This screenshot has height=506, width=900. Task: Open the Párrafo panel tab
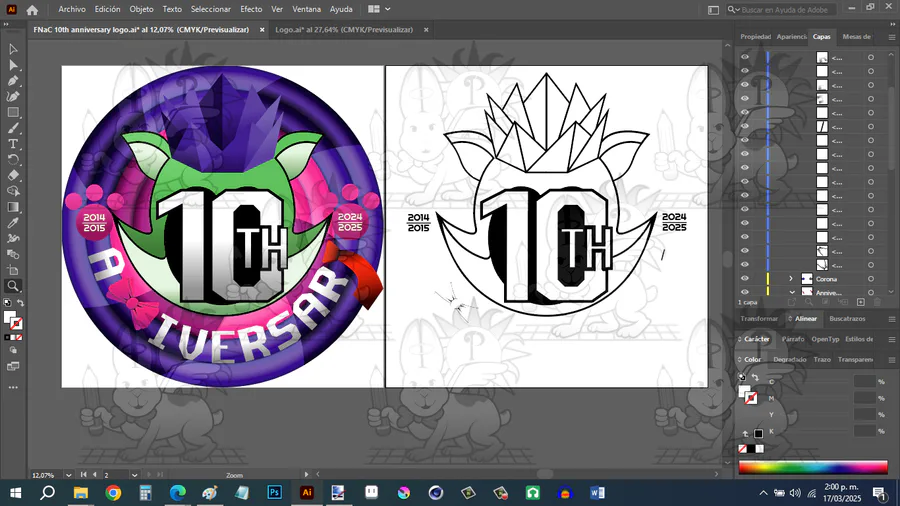pos(793,339)
